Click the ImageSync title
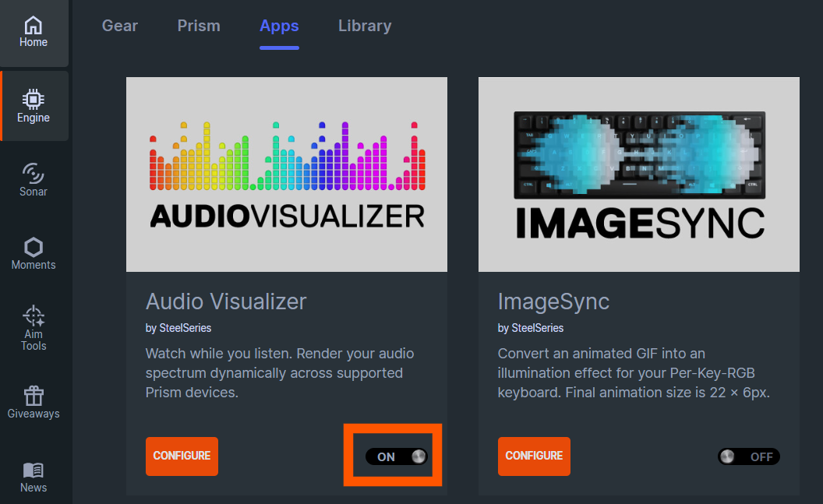Screen dimensions: 823x504 [x=553, y=301]
